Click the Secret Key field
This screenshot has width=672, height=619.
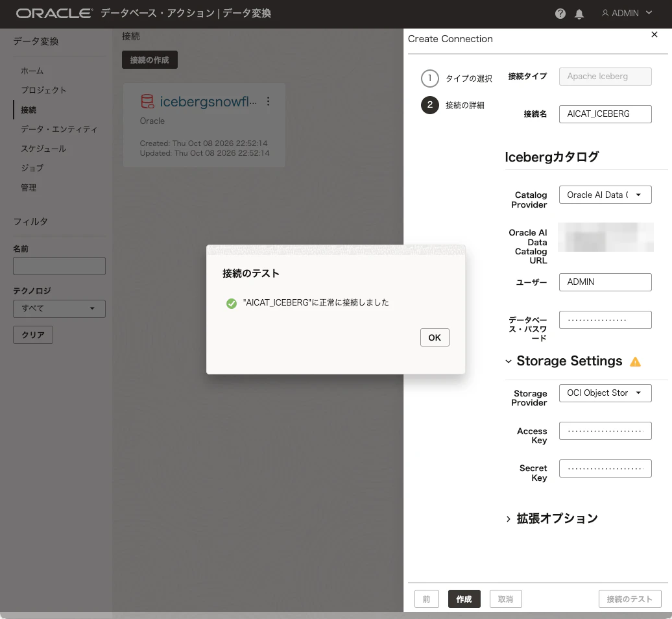click(605, 468)
